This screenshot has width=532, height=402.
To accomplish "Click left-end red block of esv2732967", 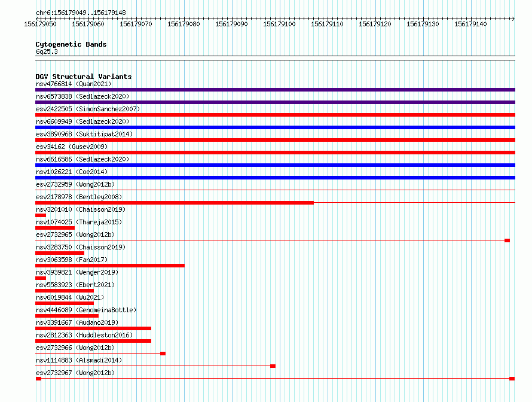I will point(38,379).
